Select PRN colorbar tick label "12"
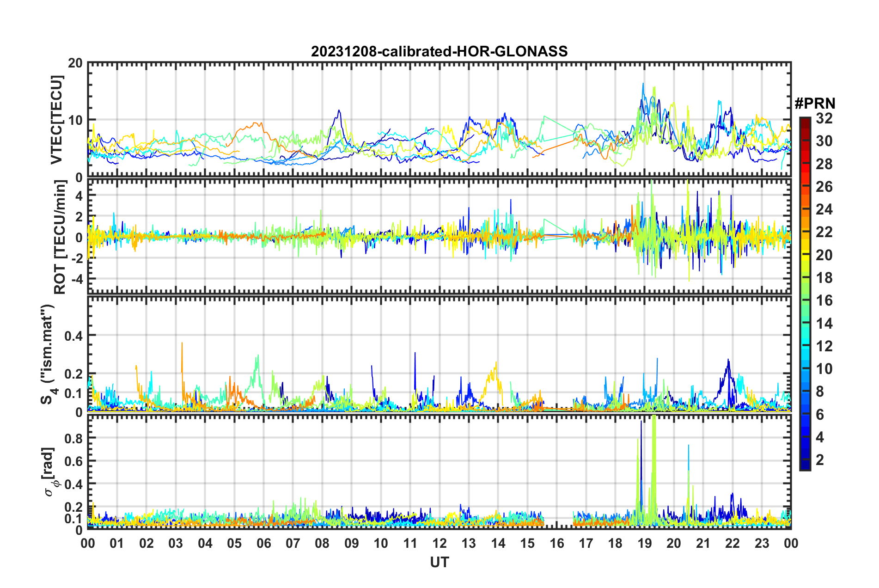 (824, 346)
